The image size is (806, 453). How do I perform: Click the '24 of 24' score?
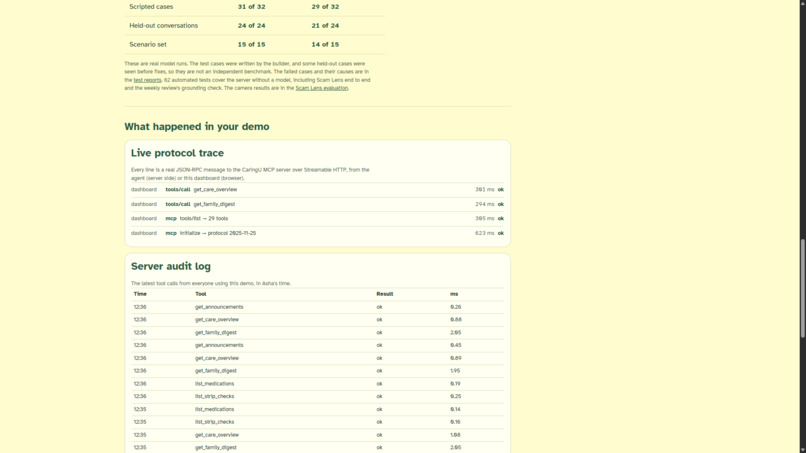(251, 26)
